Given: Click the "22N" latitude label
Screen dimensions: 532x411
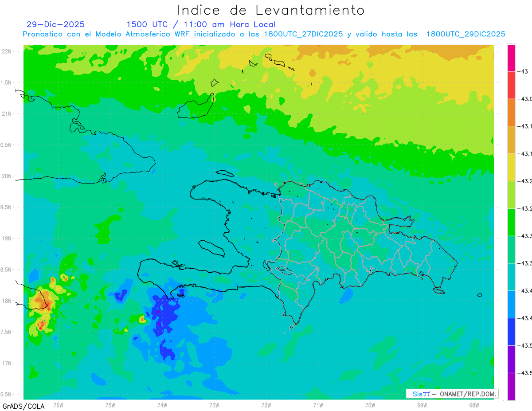Looking at the screenshot, I should (x=8, y=51).
